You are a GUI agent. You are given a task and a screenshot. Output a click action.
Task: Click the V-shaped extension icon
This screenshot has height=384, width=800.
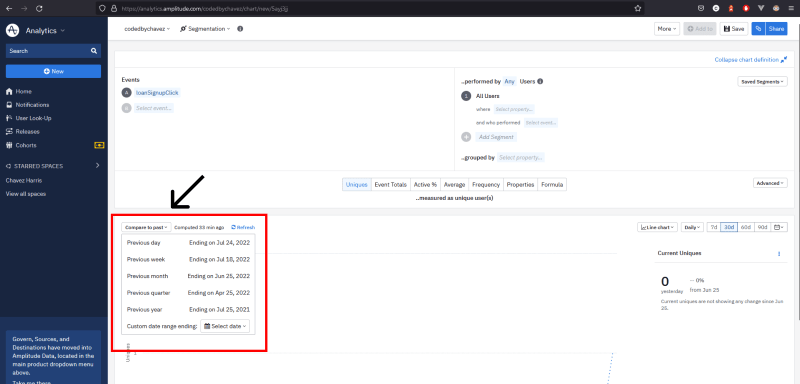pyautogui.click(x=761, y=8)
